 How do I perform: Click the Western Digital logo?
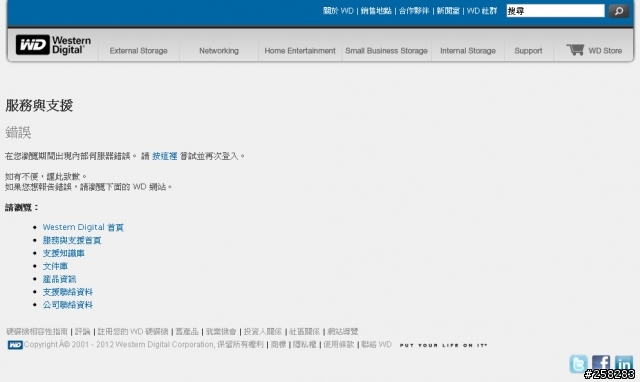[x=53, y=45]
